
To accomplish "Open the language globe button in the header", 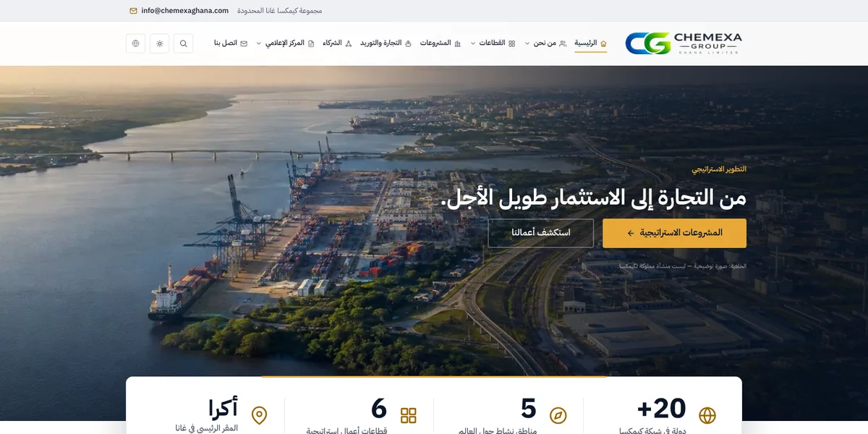I will point(135,43).
